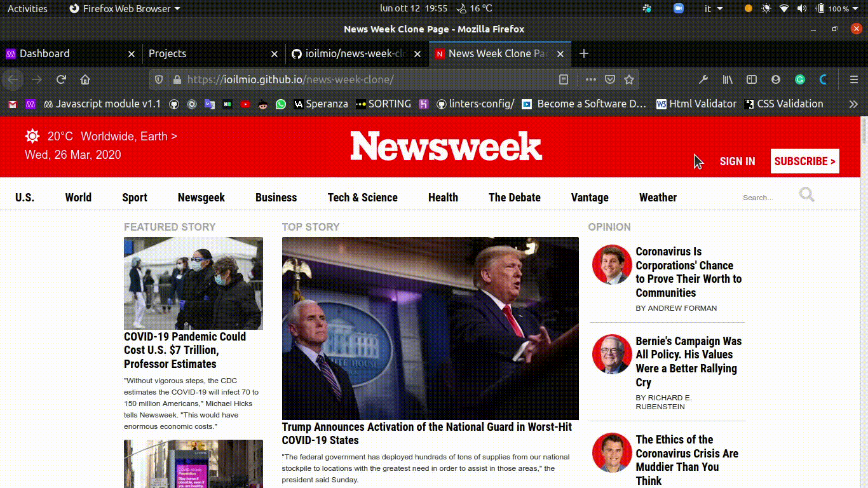
Task: Switch to the Projects tab
Action: [x=214, y=53]
